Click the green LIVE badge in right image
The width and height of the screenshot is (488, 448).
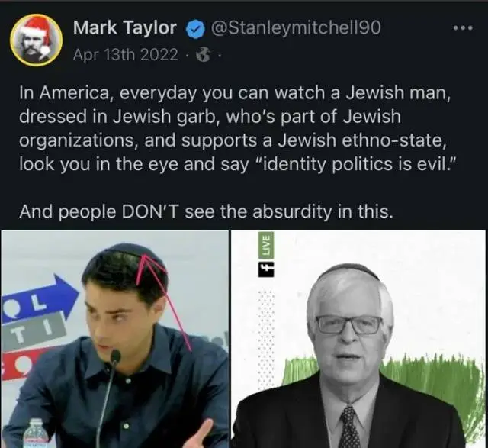tap(265, 245)
